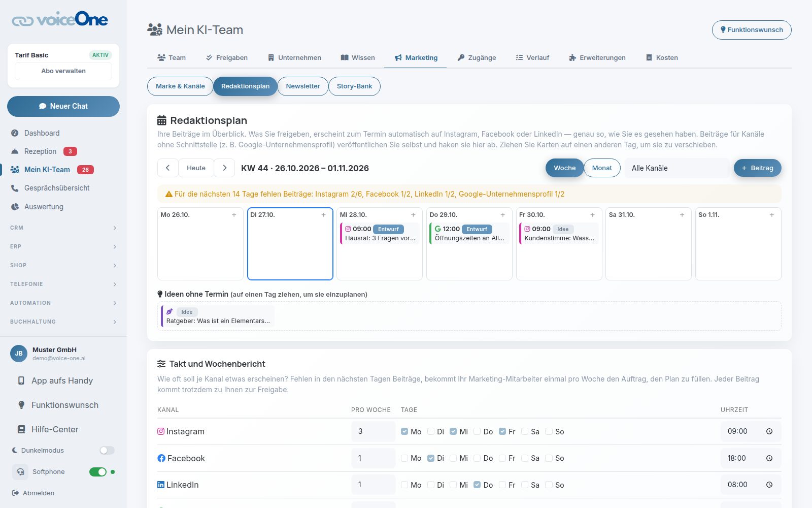The image size is (812, 508).
Task: Click Instagram Pro Woche number field
Action: click(373, 431)
